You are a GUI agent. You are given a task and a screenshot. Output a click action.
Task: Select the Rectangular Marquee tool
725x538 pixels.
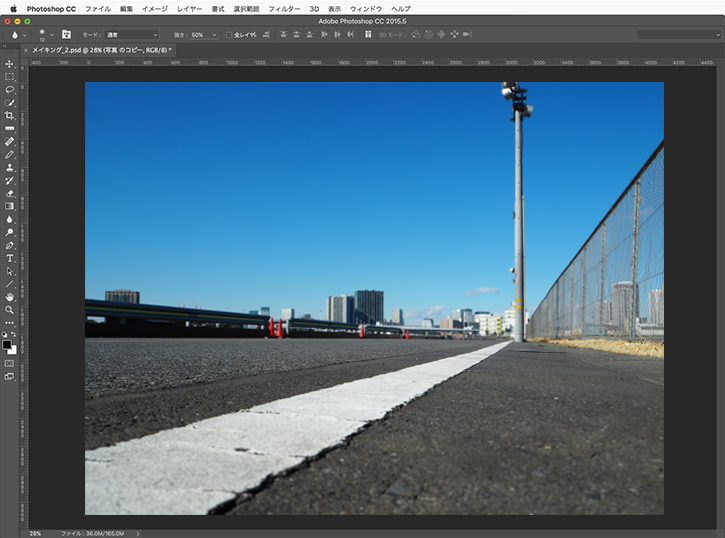point(9,77)
